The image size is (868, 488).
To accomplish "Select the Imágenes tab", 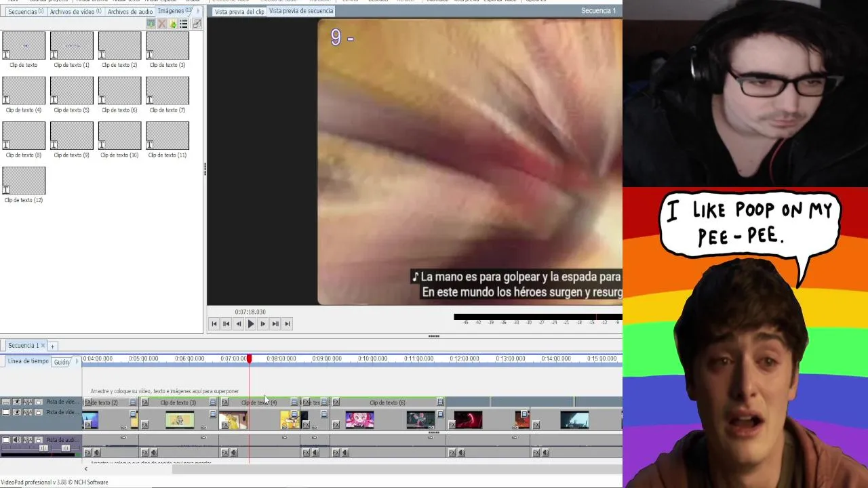I will coord(174,11).
